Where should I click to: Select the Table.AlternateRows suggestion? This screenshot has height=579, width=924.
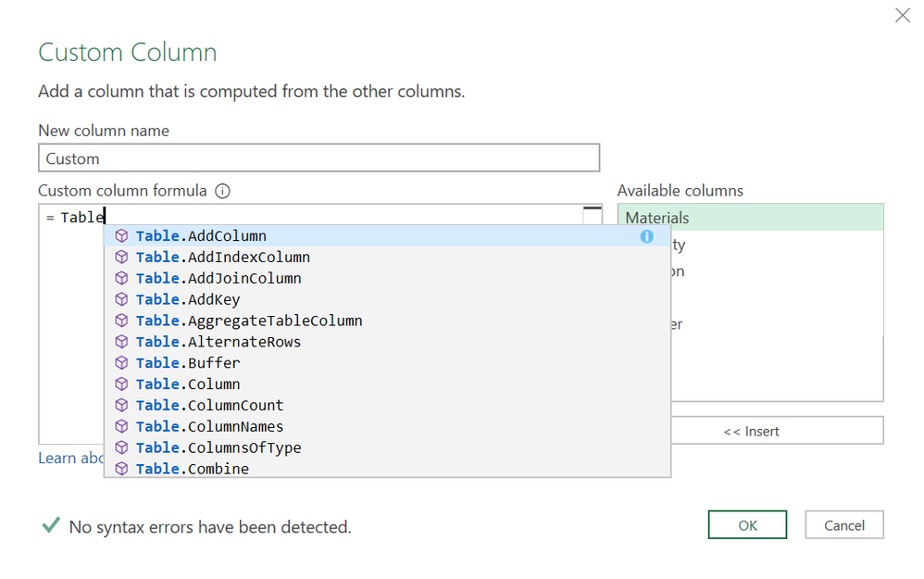tap(387, 342)
